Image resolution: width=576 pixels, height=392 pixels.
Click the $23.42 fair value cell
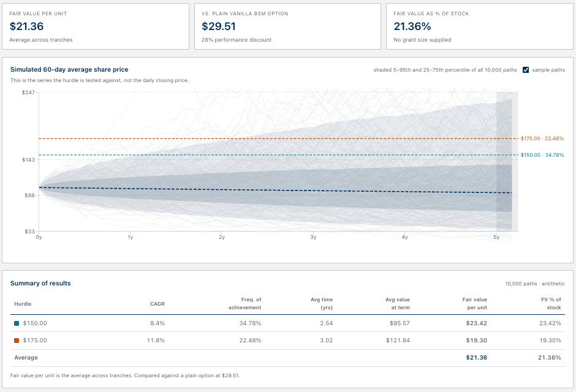pyautogui.click(x=477, y=323)
